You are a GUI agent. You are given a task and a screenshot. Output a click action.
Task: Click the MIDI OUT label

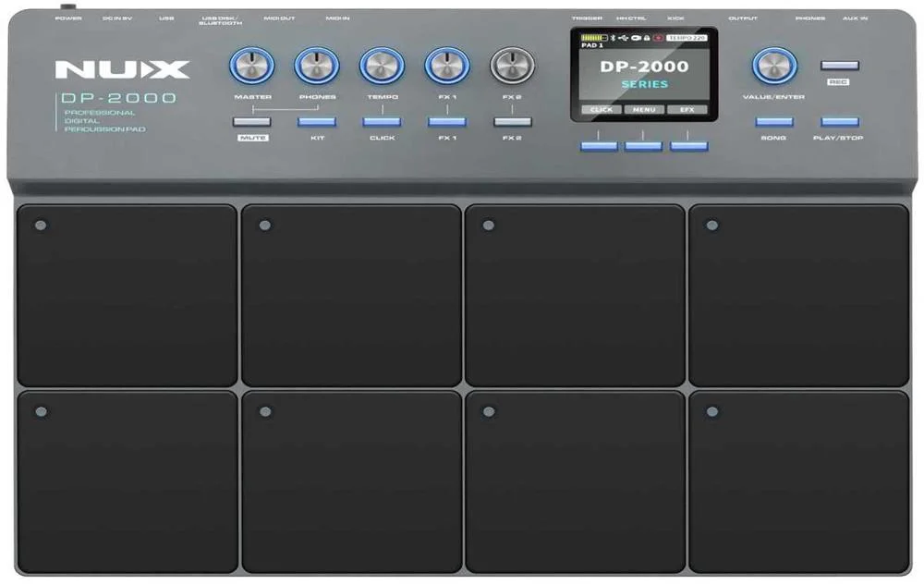(279, 18)
